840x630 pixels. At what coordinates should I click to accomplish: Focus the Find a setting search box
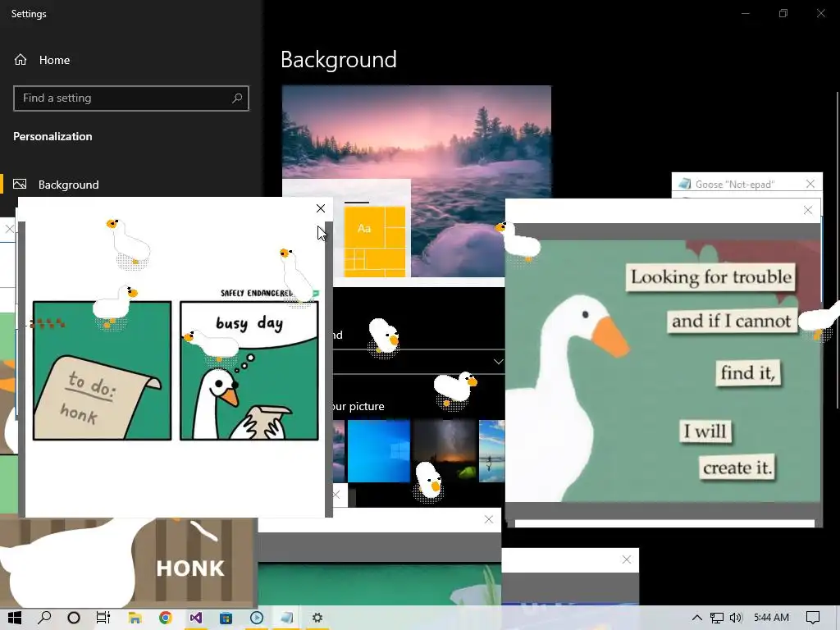pos(130,98)
